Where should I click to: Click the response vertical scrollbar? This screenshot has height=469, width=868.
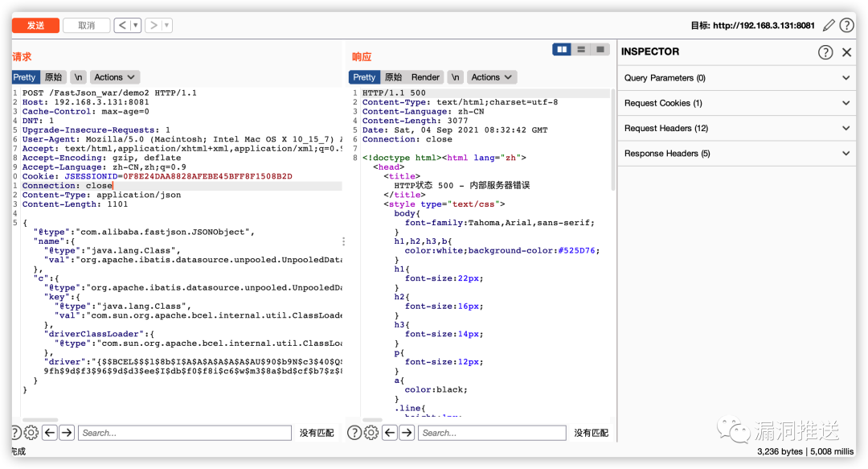(x=612, y=140)
